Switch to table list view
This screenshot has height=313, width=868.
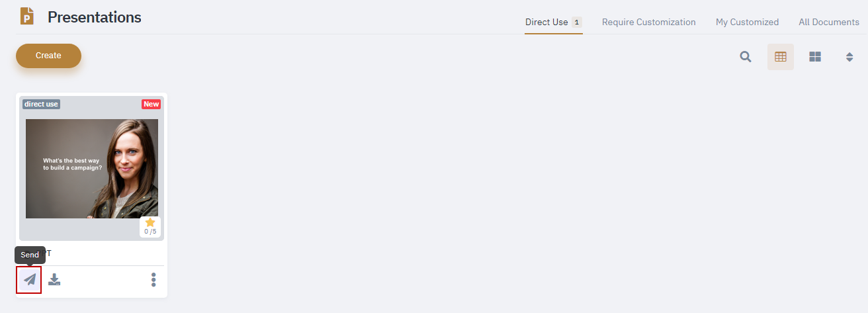(781, 57)
